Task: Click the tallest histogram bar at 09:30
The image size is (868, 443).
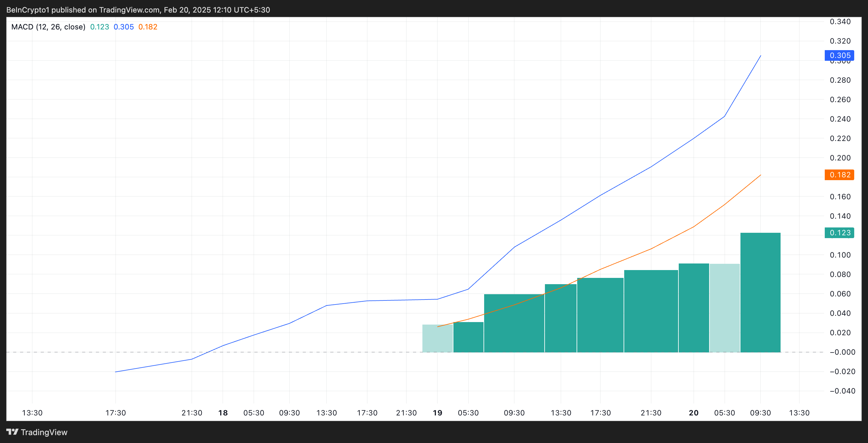Action: click(x=760, y=292)
